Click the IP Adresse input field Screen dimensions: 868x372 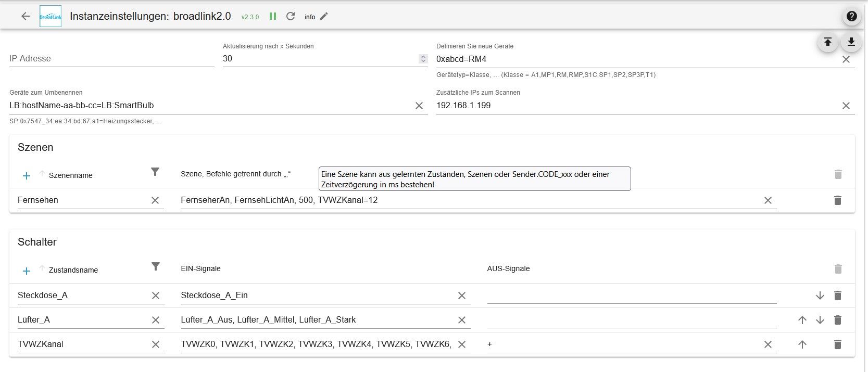tap(111, 59)
